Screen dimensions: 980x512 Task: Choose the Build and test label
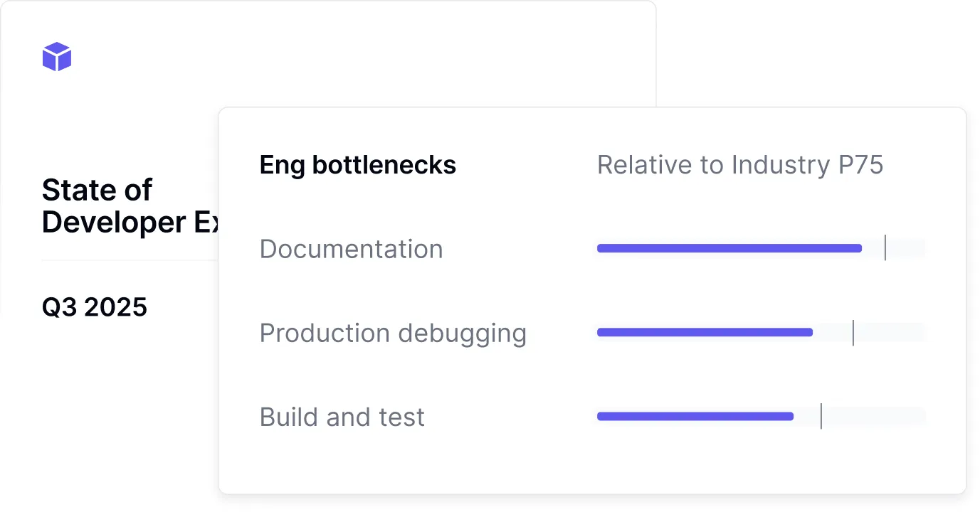(x=342, y=417)
